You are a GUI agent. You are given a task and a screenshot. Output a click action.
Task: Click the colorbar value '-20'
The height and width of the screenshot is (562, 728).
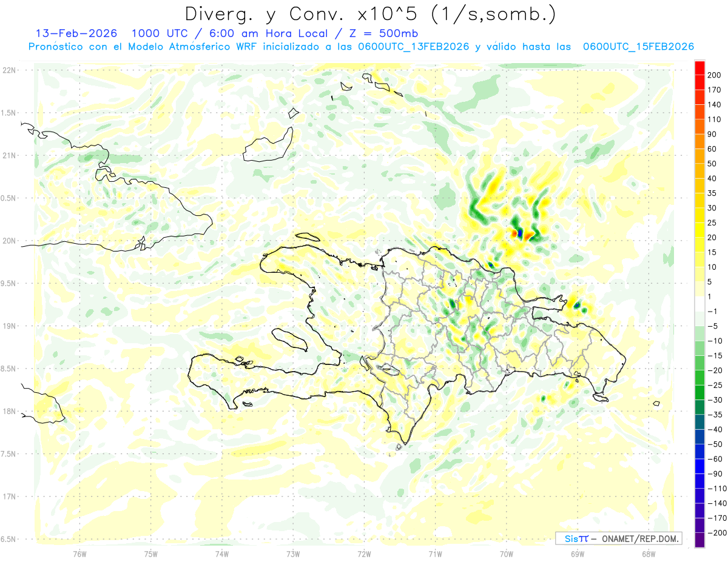715,370
